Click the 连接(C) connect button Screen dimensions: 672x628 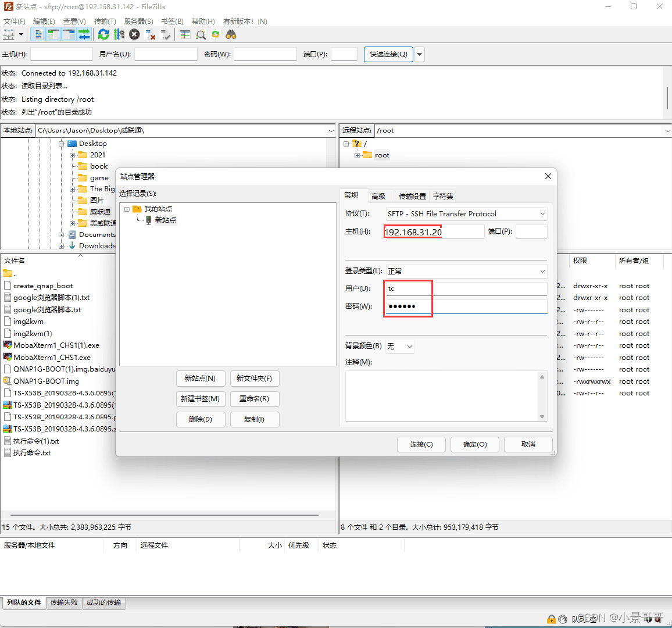click(x=421, y=444)
